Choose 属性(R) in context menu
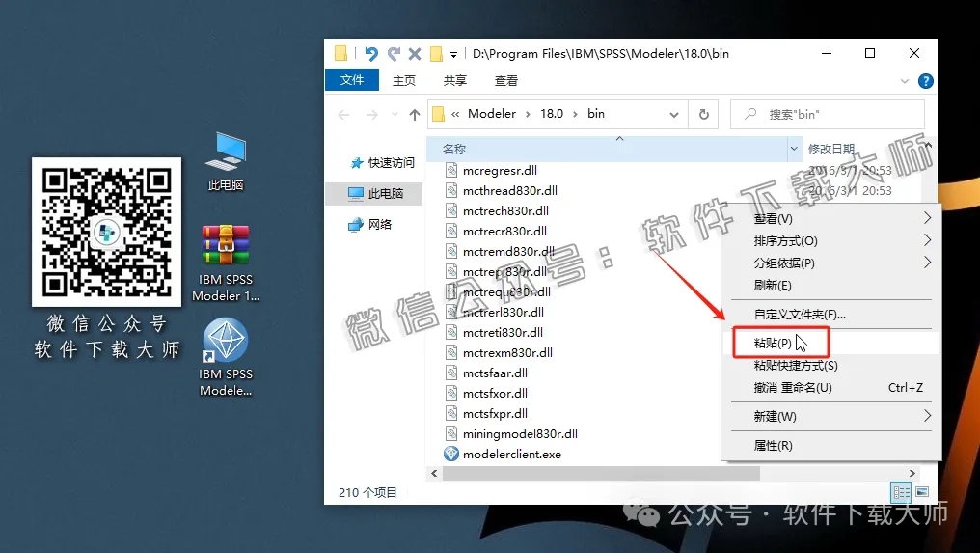Viewport: 980px width, 553px height. [831, 446]
